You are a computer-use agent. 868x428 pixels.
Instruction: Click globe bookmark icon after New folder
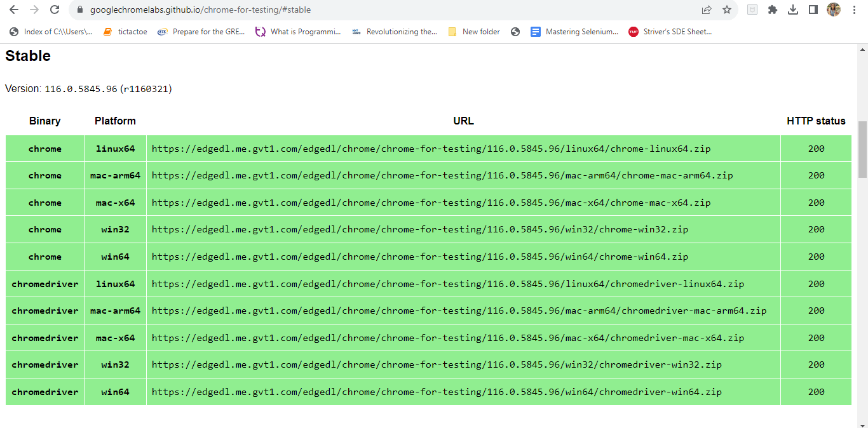point(515,32)
